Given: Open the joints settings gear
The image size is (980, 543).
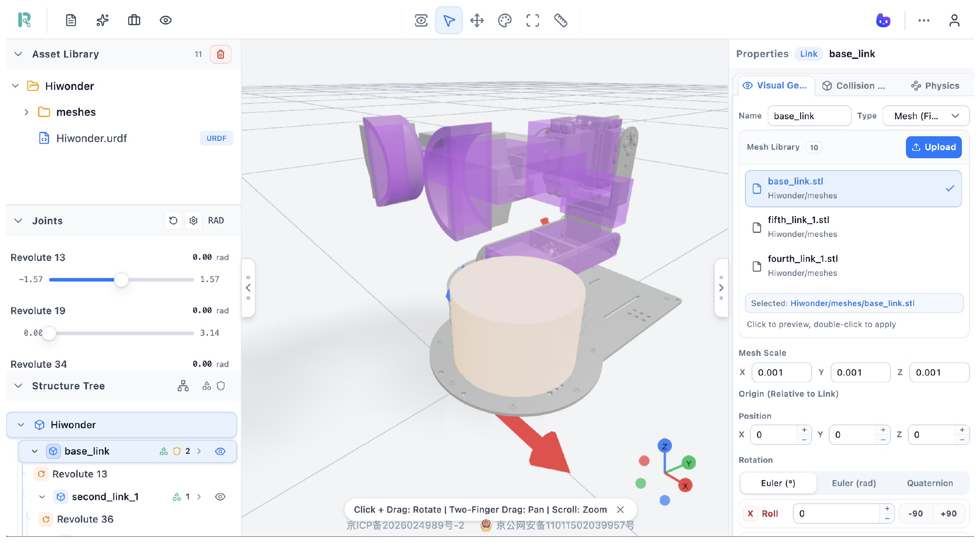Looking at the screenshot, I should point(193,220).
